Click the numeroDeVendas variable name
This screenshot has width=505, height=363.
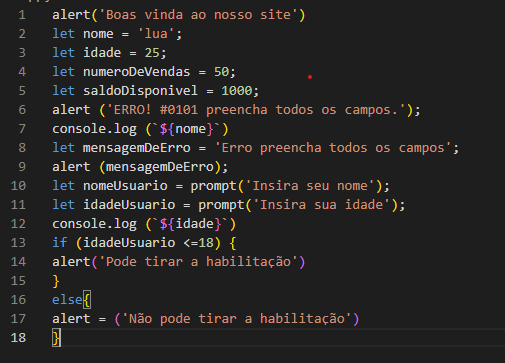[x=137, y=72]
